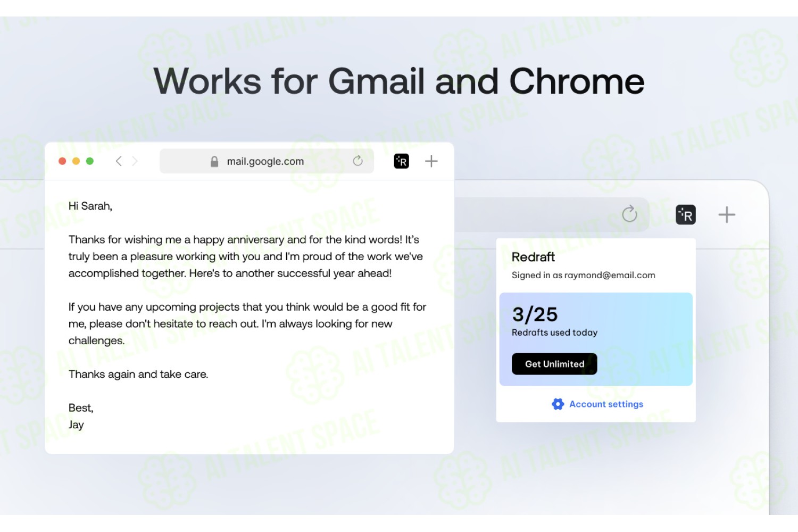798x532 pixels.
Task: Open a new tab with the plus icon beside Gmail
Action: (x=431, y=161)
